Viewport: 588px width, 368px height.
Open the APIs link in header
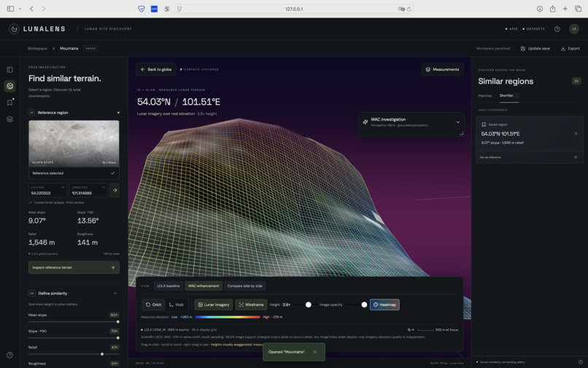511,29
